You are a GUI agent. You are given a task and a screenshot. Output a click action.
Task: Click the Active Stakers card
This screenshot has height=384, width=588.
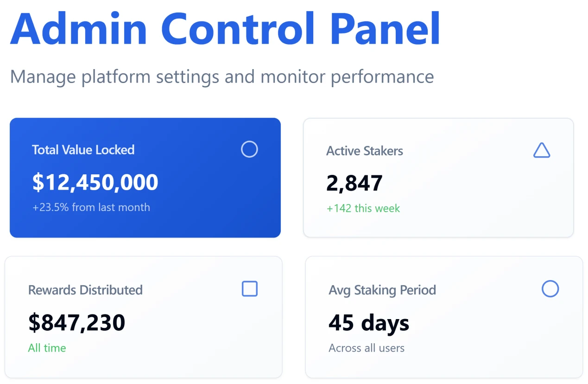438,178
